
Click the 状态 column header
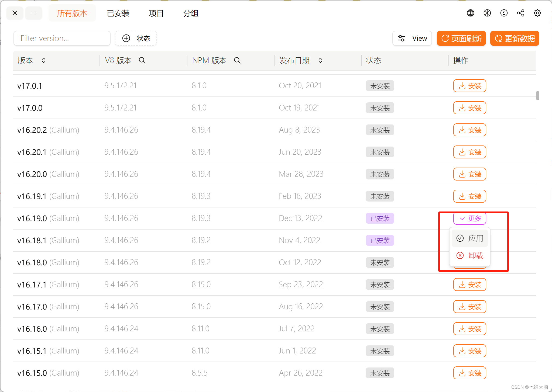click(373, 60)
